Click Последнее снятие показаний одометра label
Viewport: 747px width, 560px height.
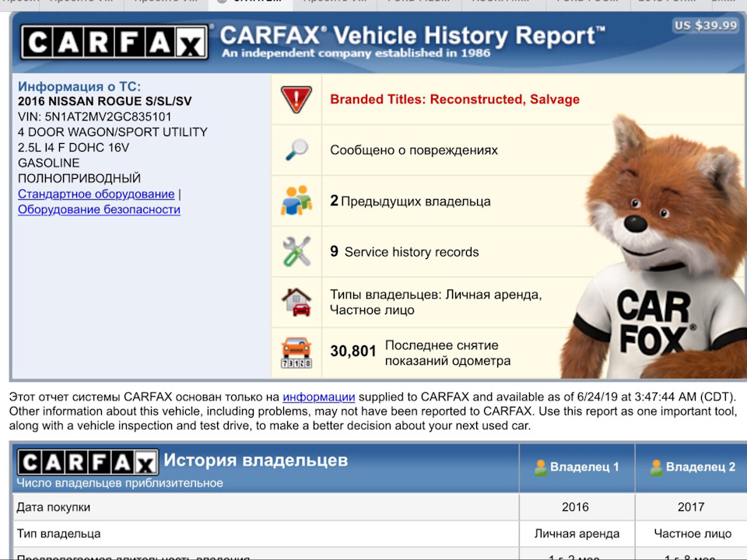(448, 353)
